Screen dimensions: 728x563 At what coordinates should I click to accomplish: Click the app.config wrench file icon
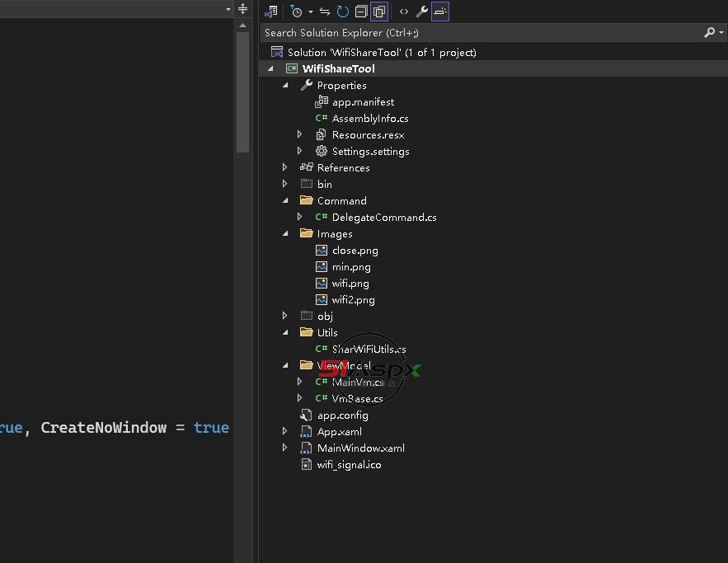pos(306,415)
